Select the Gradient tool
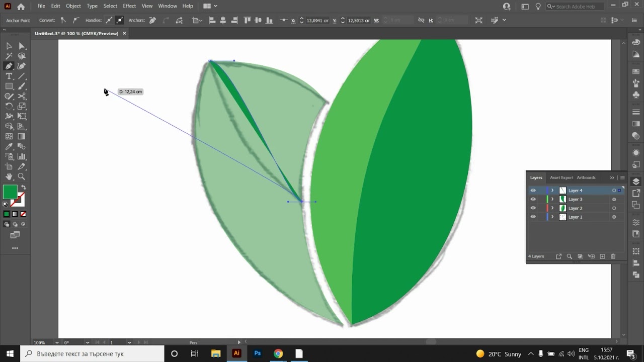 tap(22, 136)
